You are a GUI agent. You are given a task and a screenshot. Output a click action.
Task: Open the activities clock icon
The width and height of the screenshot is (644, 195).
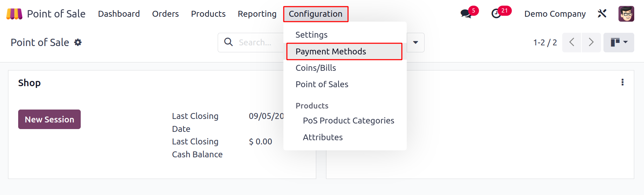point(496,14)
